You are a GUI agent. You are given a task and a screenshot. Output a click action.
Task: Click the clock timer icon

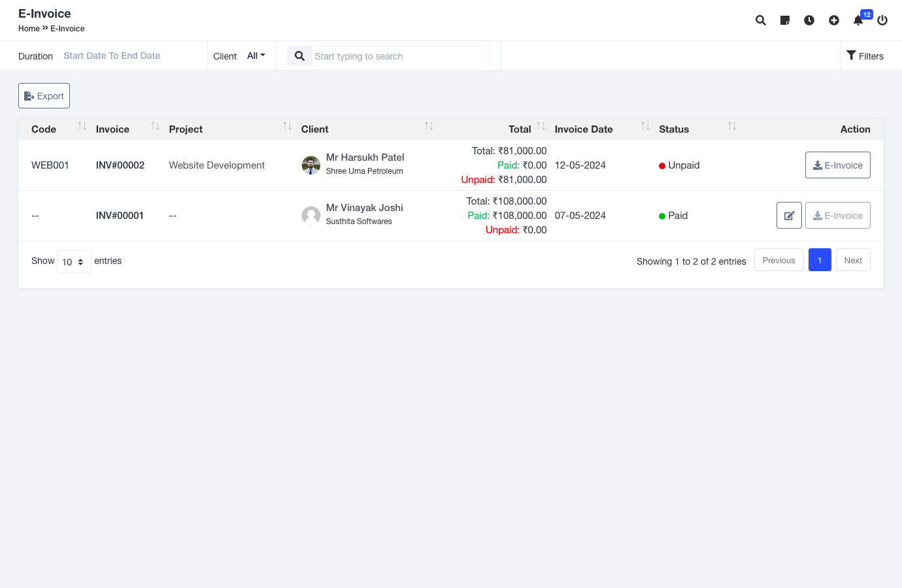point(809,20)
